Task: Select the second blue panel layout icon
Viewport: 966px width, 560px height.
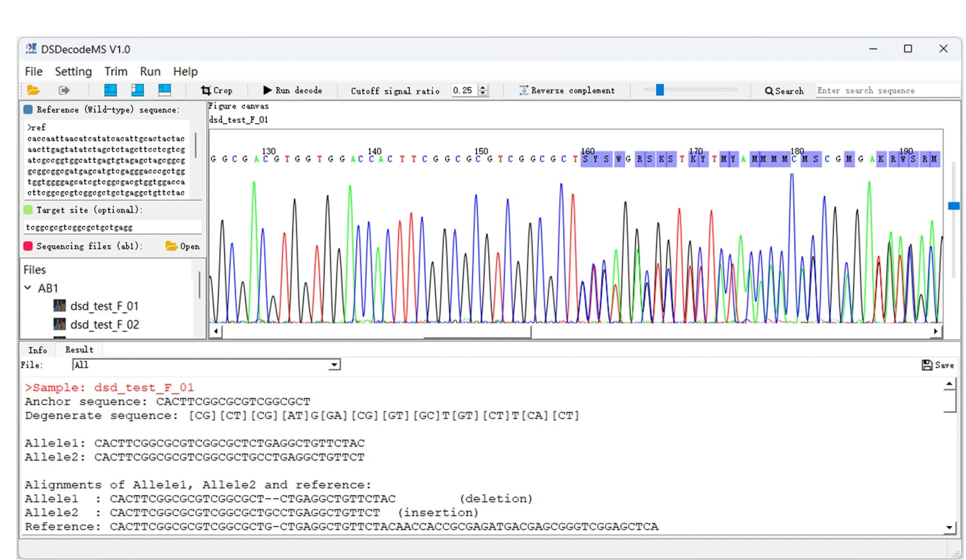Action: click(137, 90)
